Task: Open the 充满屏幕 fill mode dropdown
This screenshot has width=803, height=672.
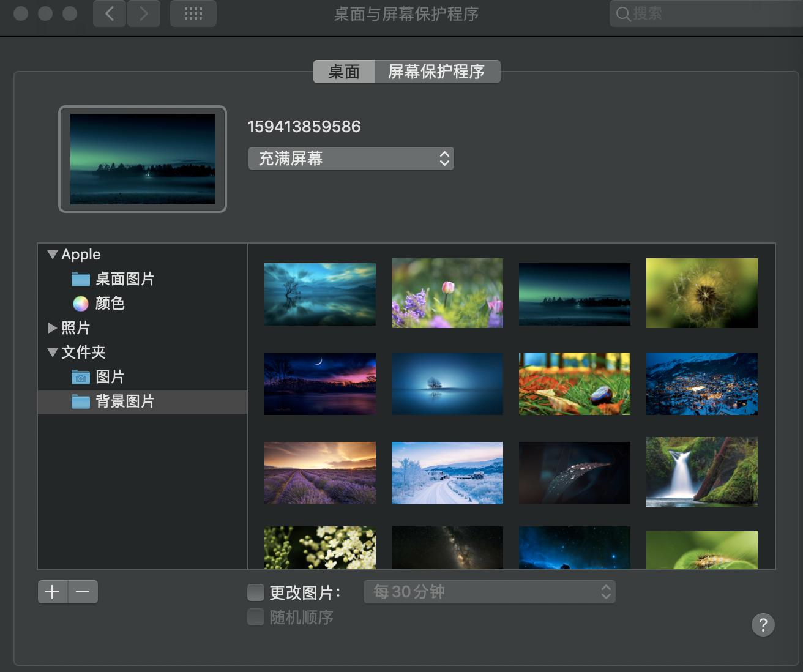Action: pos(351,159)
